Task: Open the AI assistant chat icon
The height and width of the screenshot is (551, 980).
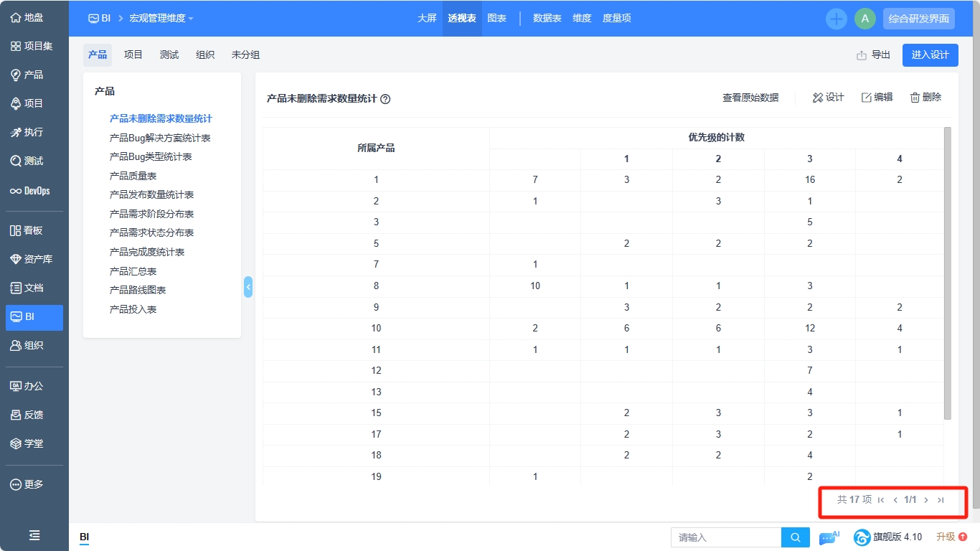Action: (827, 537)
